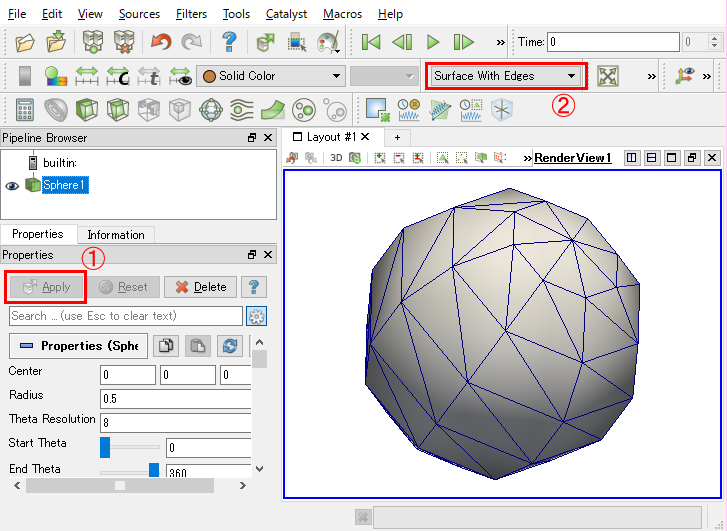The image size is (727, 531).
Task: Click the Delete button
Action: pos(201,287)
